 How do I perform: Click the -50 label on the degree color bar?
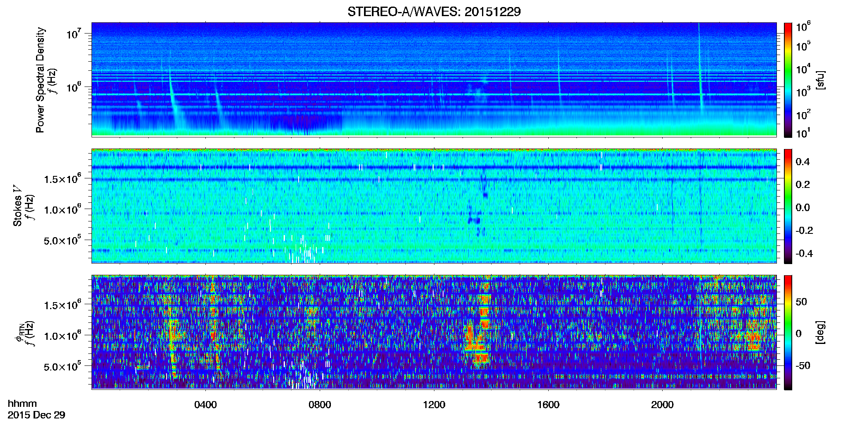(x=803, y=365)
